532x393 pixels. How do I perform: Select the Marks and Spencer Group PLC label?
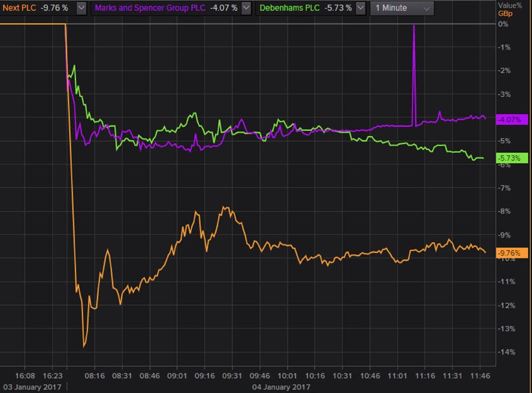(x=150, y=8)
